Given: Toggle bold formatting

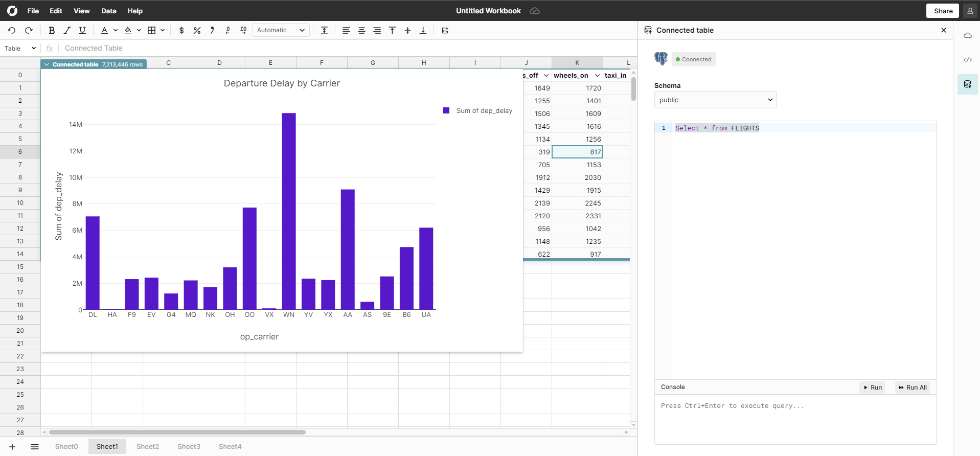Looking at the screenshot, I should [x=52, y=31].
